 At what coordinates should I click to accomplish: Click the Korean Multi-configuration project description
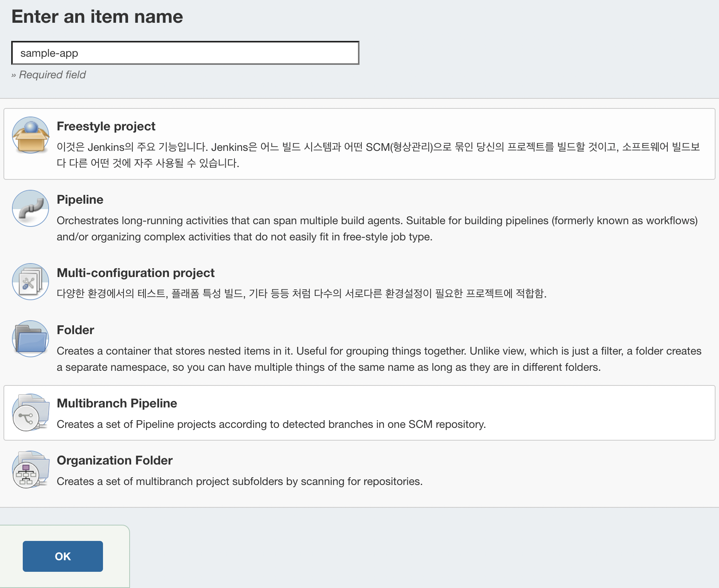click(302, 293)
